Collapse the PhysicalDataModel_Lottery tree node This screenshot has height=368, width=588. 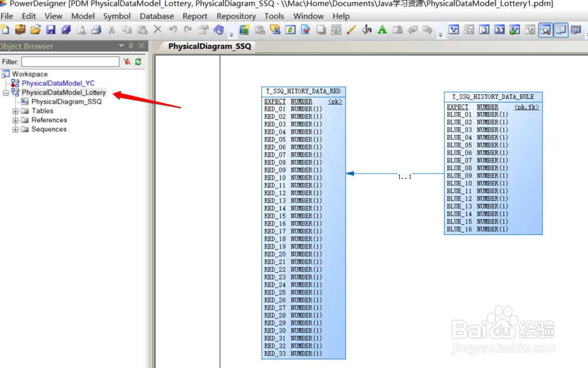tap(6, 92)
